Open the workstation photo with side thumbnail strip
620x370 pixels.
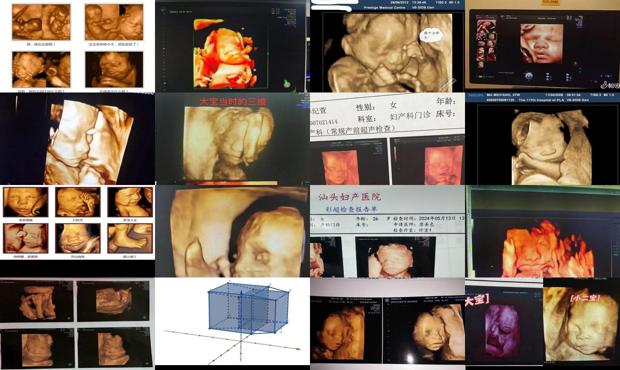(x=542, y=46)
